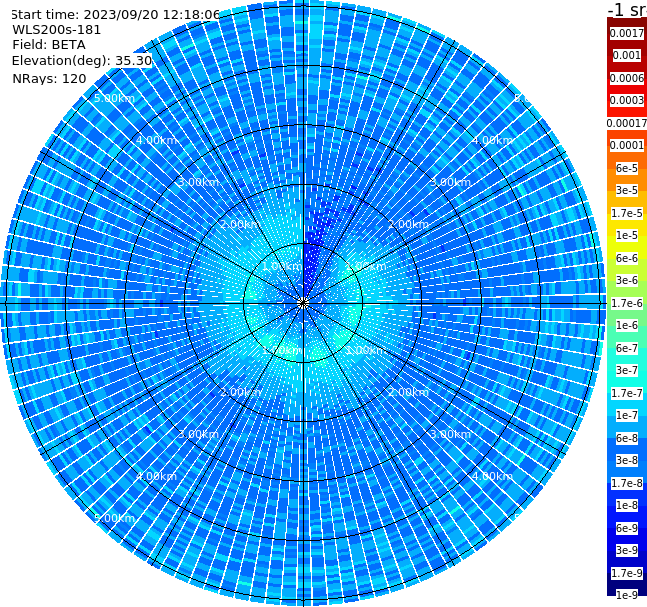Image resolution: width=647 pixels, height=607 pixels.
Task: Select the 0.001 colorbar label
Action: coord(627,55)
